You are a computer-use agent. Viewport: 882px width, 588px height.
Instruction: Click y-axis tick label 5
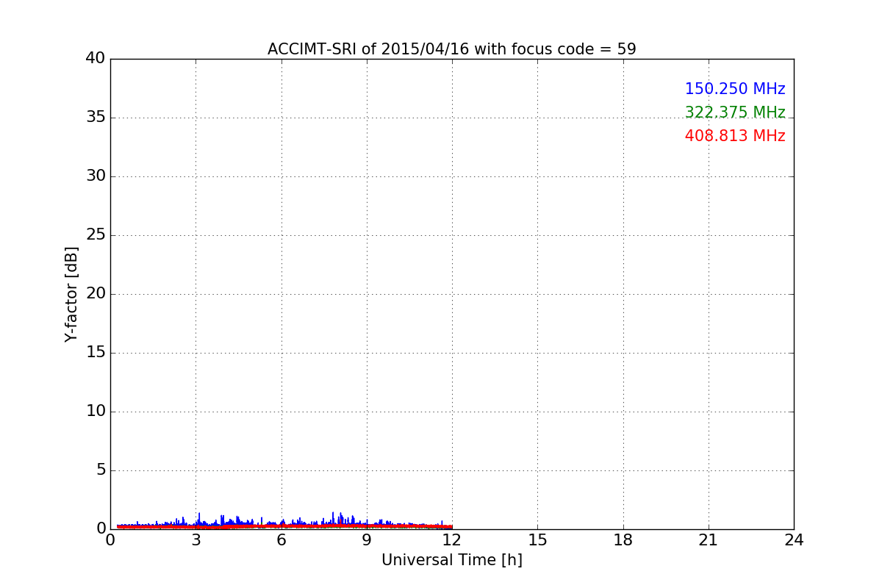click(x=101, y=470)
